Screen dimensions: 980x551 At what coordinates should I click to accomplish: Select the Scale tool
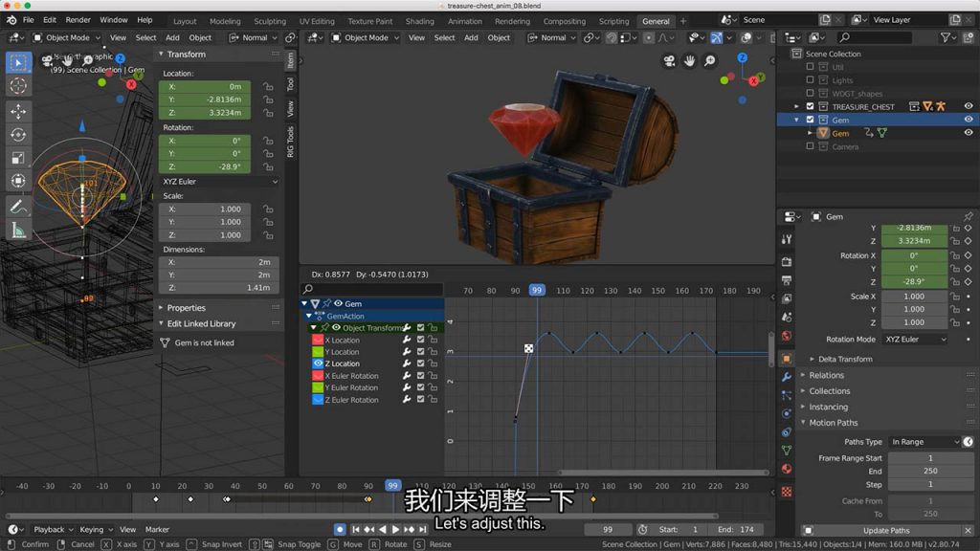tap(18, 158)
